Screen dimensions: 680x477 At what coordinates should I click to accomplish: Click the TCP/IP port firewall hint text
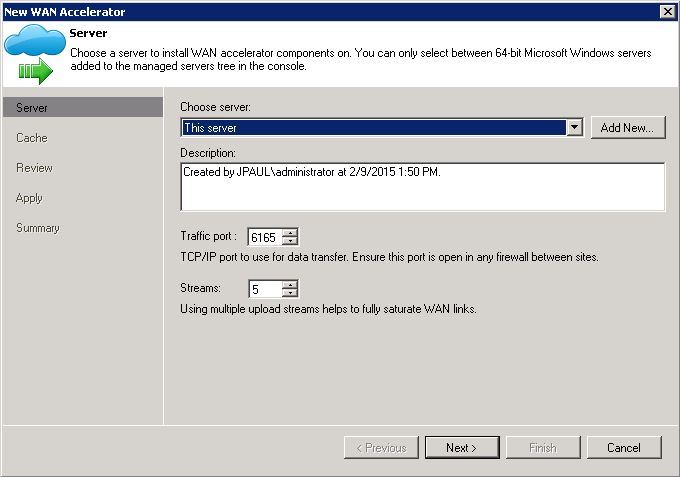(389, 257)
